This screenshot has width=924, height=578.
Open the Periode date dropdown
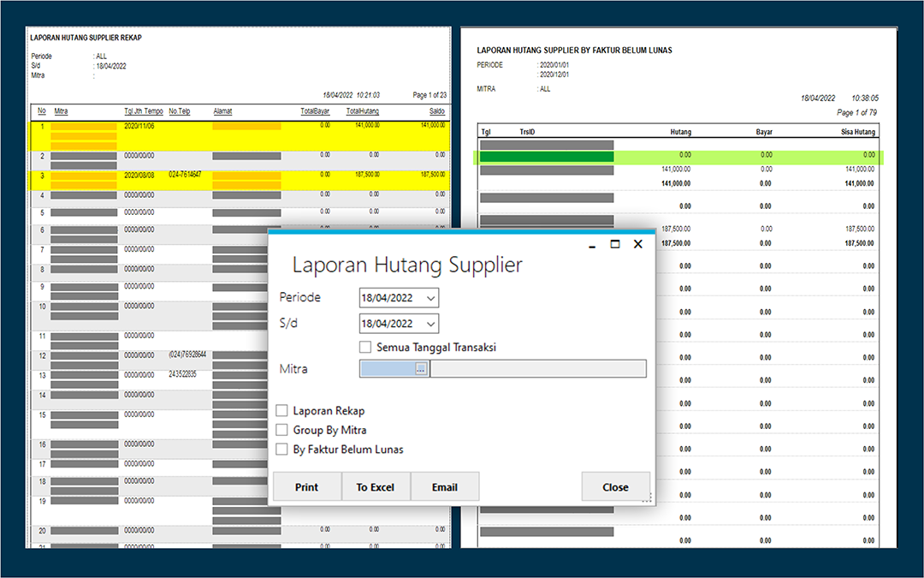(x=430, y=298)
